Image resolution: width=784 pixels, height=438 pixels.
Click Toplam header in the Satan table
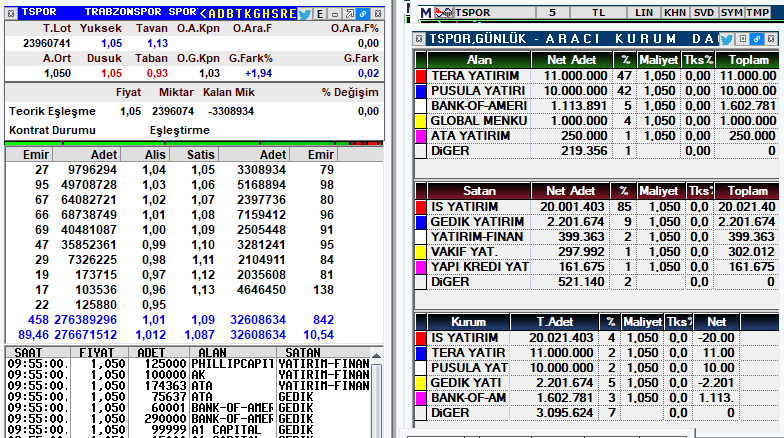coord(747,191)
